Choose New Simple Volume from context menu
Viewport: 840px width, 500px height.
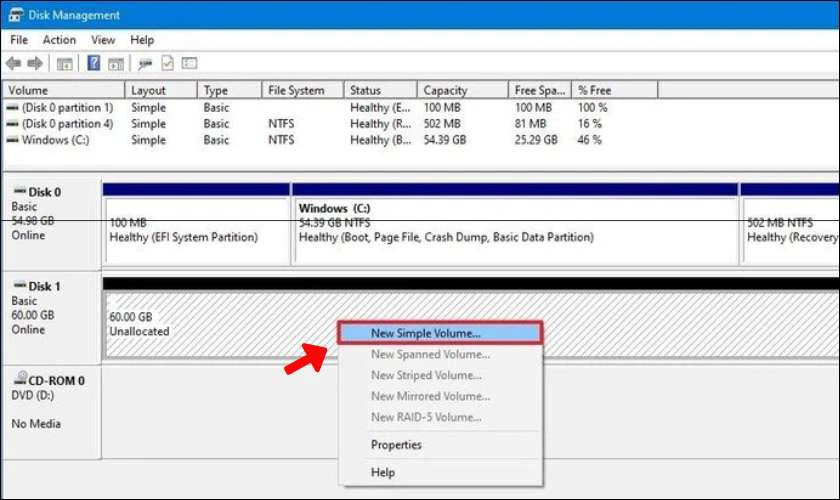(x=440, y=333)
